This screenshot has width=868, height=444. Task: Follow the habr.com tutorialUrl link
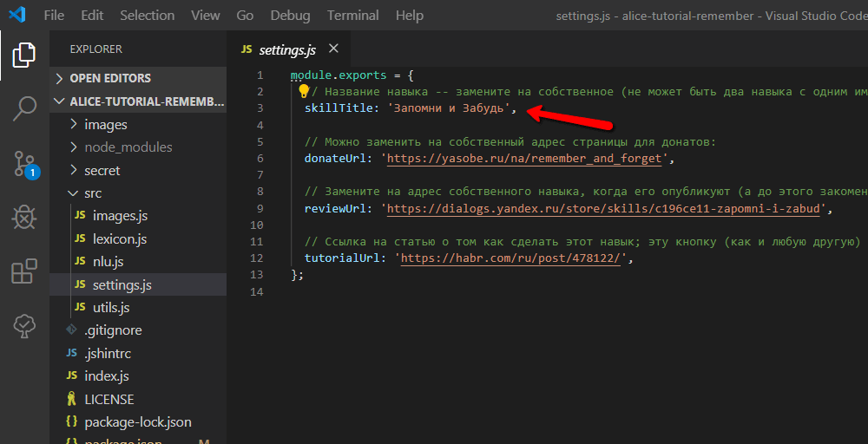(x=512, y=258)
